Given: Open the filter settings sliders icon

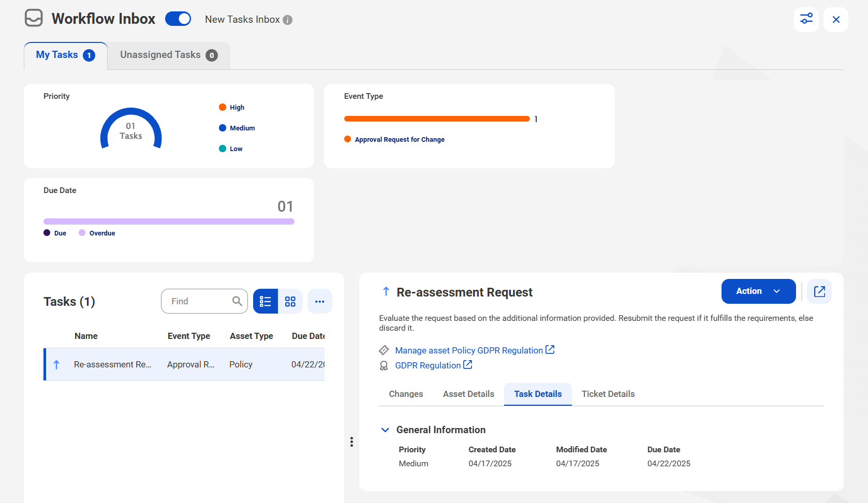Looking at the screenshot, I should click(x=806, y=19).
